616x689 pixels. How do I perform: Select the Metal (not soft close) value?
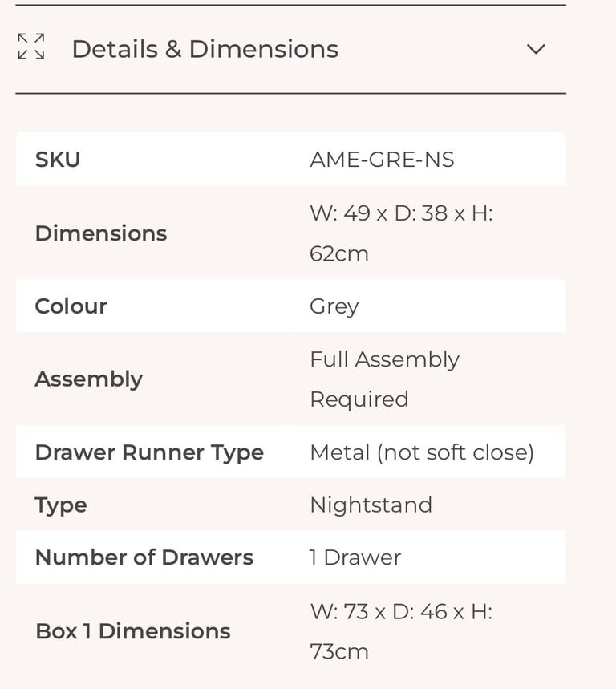pos(422,452)
